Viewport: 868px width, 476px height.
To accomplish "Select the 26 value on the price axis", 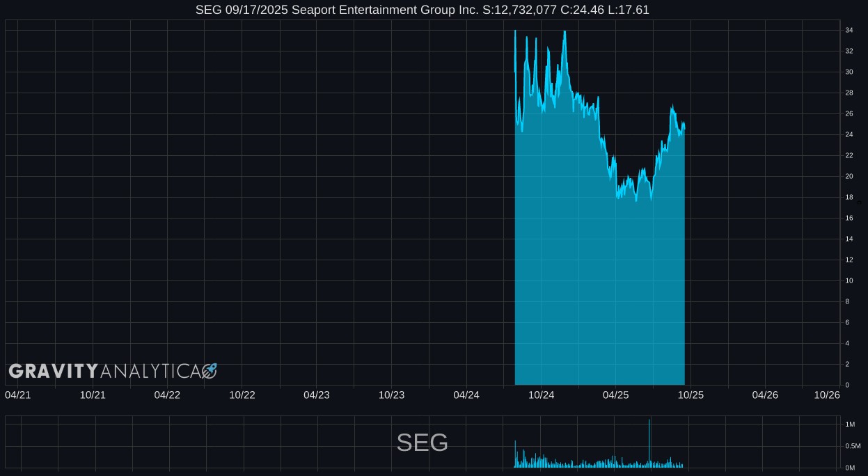I will tap(849, 113).
